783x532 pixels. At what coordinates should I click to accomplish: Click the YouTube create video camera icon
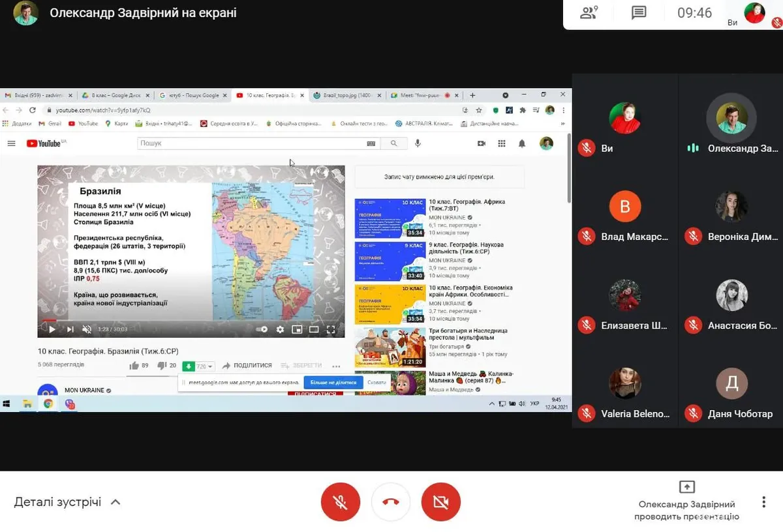[x=482, y=143]
